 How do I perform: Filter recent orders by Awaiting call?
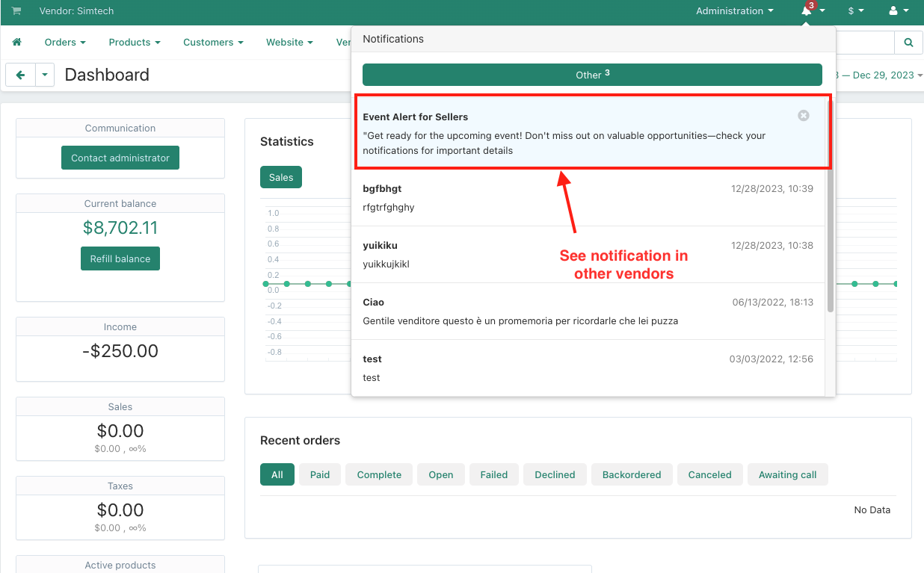[x=787, y=474]
